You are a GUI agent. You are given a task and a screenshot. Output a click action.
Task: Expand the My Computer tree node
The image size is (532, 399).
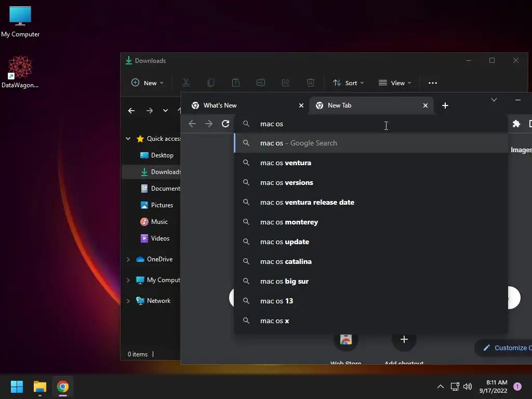click(128, 280)
